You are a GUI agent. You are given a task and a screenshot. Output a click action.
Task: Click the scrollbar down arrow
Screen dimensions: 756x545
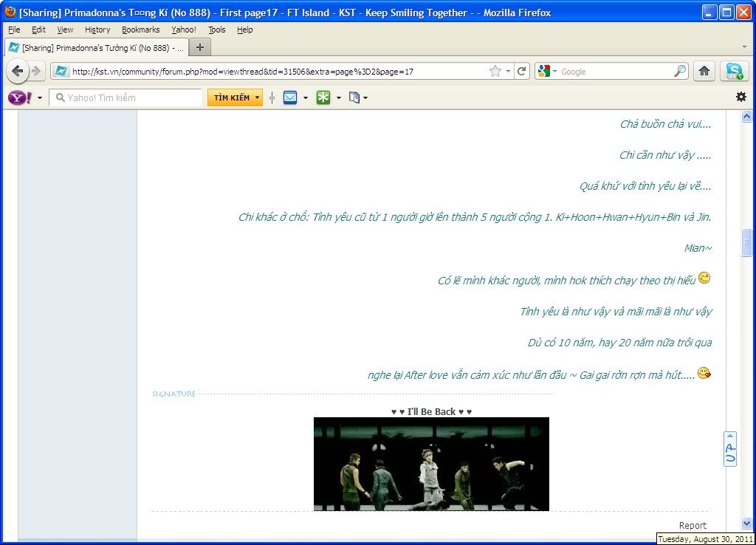tap(747, 523)
